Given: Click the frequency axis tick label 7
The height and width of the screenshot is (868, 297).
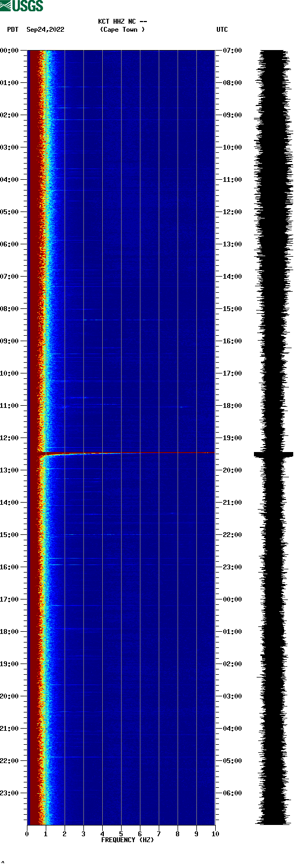Looking at the screenshot, I should pos(159,834).
